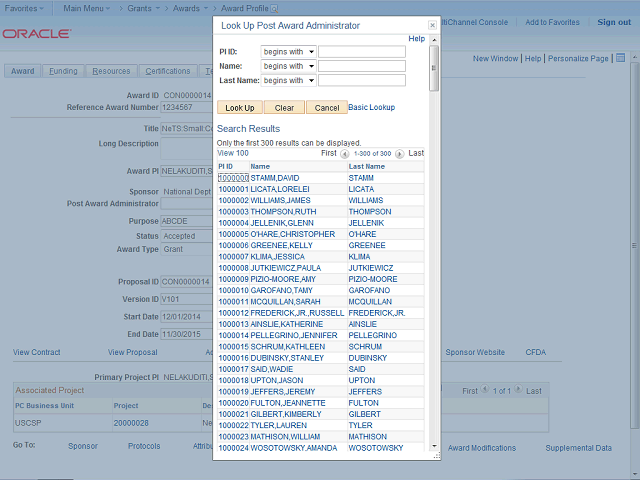Click the dialog resize grip corner

pos(437,456)
